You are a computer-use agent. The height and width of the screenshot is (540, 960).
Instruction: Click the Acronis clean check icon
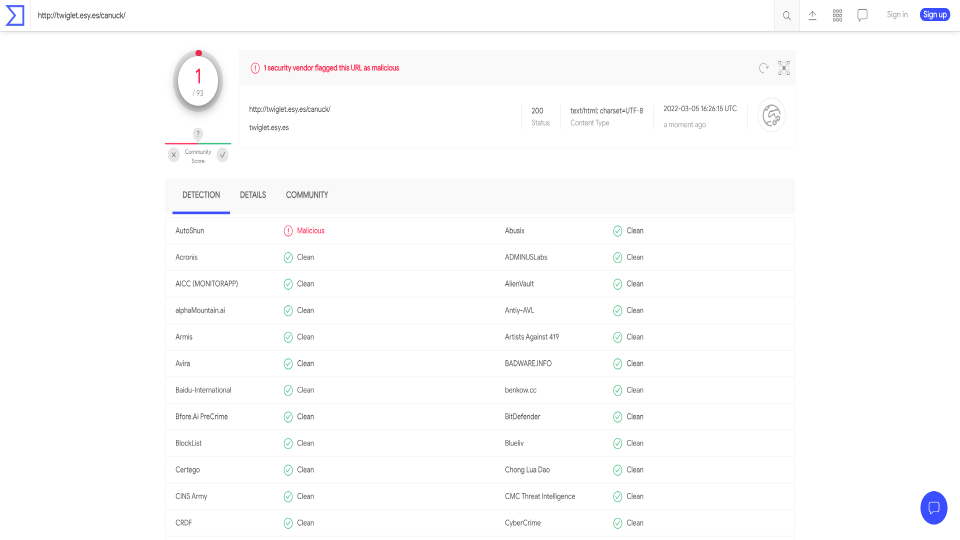click(288, 258)
